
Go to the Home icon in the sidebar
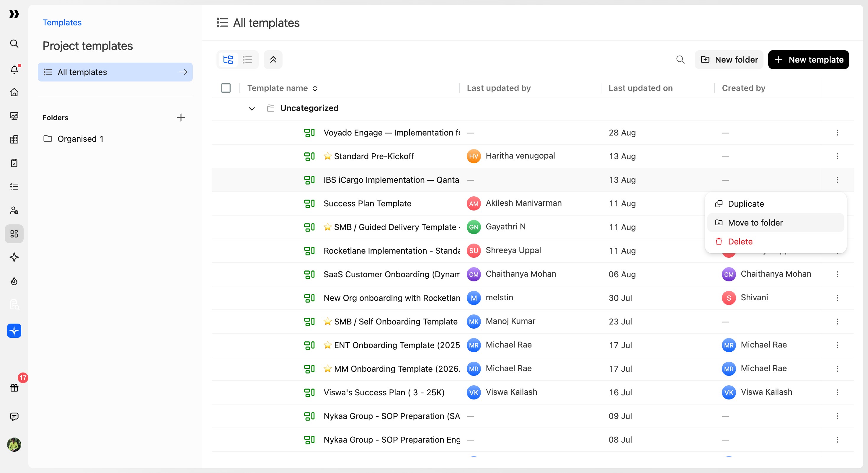point(14,92)
